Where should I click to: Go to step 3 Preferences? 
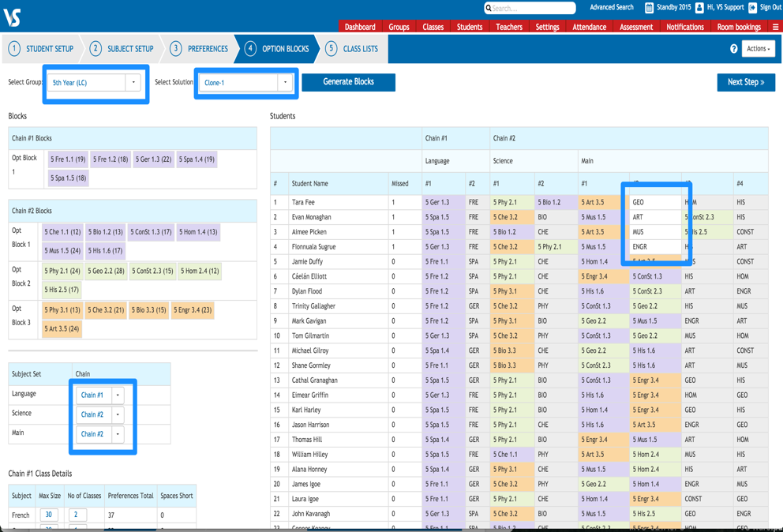click(199, 48)
